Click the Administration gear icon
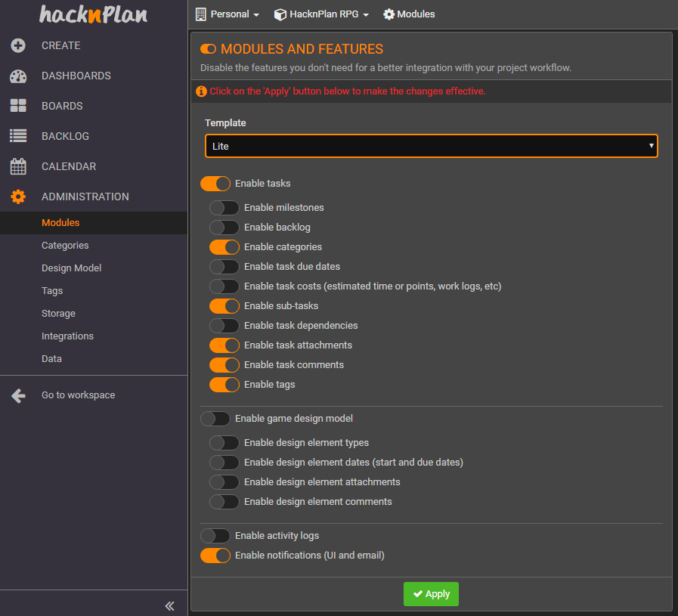The width and height of the screenshot is (678, 616). point(18,197)
